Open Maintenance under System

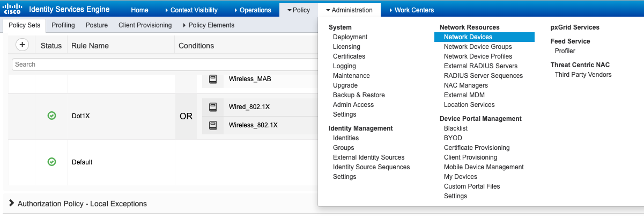click(351, 76)
